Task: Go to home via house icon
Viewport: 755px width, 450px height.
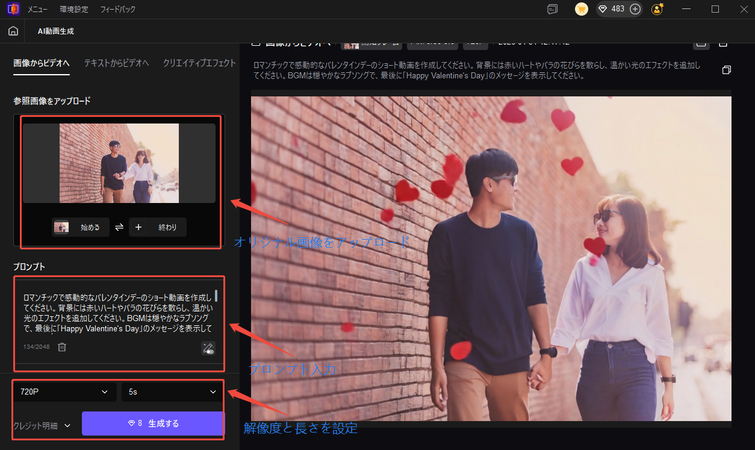Action: coord(13,31)
